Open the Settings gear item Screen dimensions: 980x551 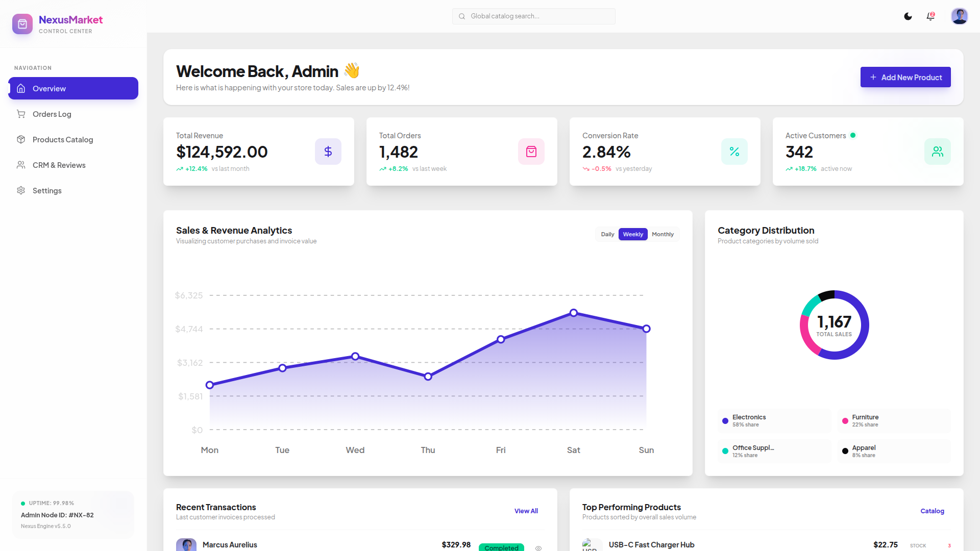73,190
